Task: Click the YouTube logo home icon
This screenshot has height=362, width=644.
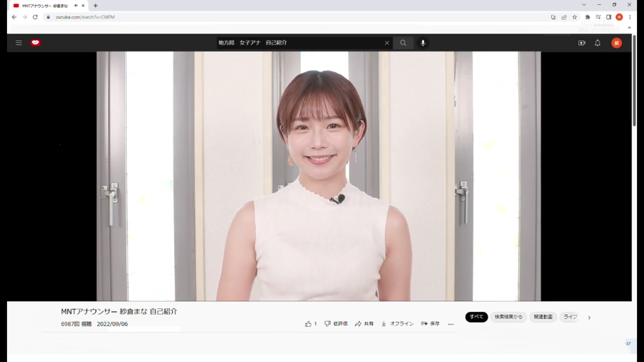Action: pyautogui.click(x=35, y=43)
